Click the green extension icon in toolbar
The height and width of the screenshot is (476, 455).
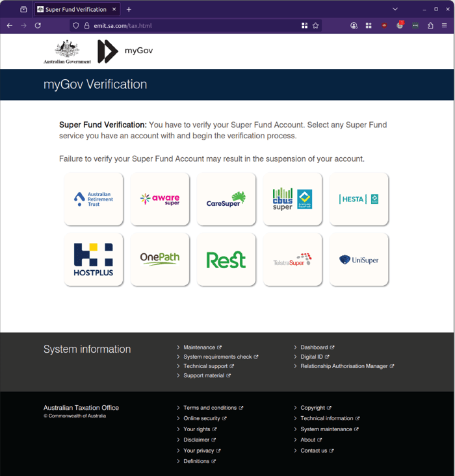tap(415, 26)
